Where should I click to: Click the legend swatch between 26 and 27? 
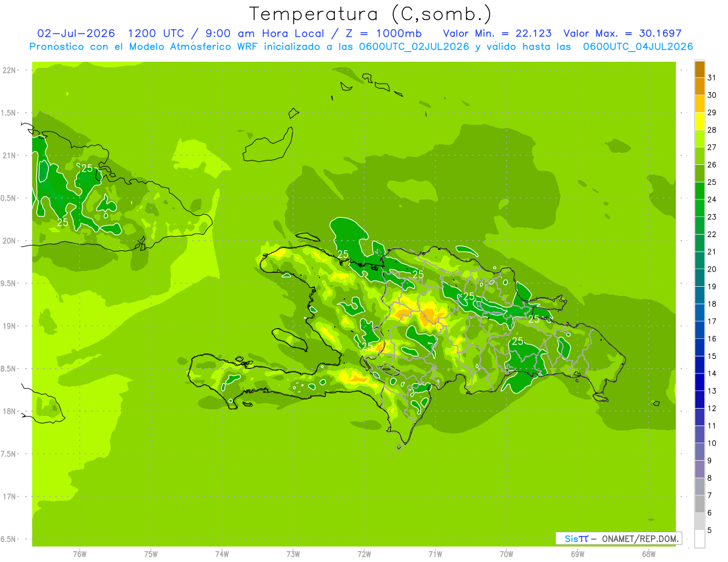pyautogui.click(x=699, y=156)
